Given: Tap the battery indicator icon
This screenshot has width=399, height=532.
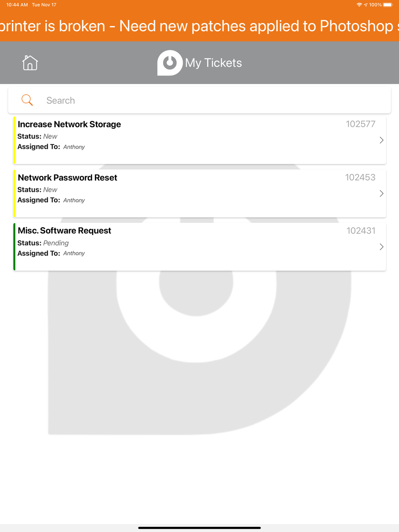Looking at the screenshot, I should [388, 5].
